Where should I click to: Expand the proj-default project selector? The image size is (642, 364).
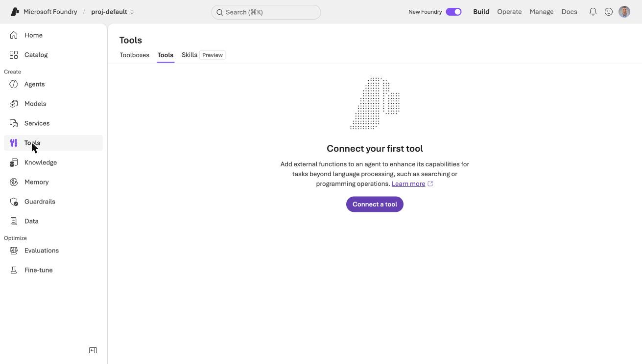pyautogui.click(x=113, y=12)
